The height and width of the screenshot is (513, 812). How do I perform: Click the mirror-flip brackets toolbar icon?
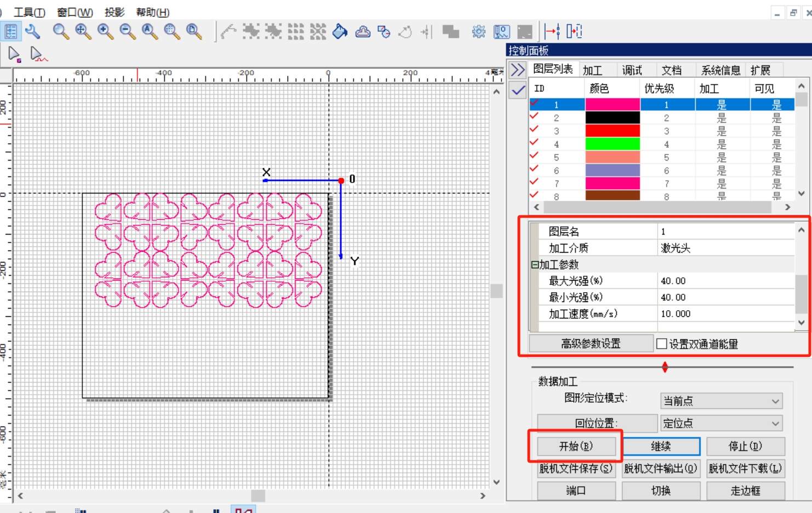574,31
